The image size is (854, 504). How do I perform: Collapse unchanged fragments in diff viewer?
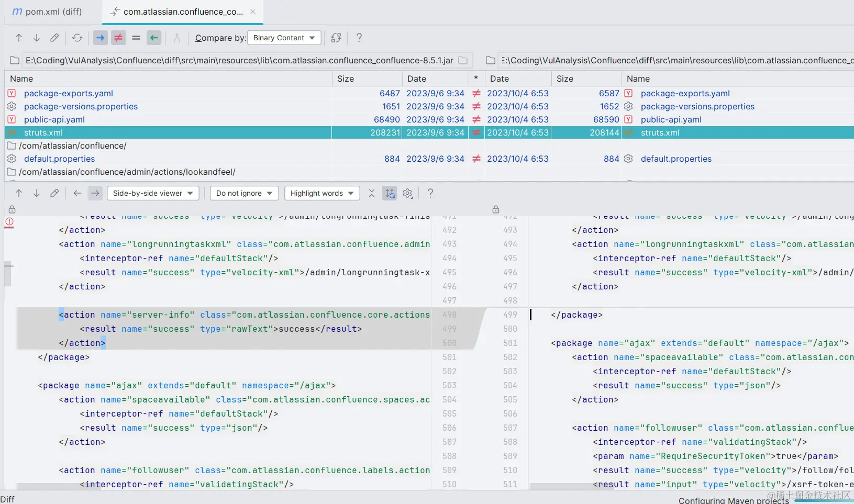click(372, 193)
